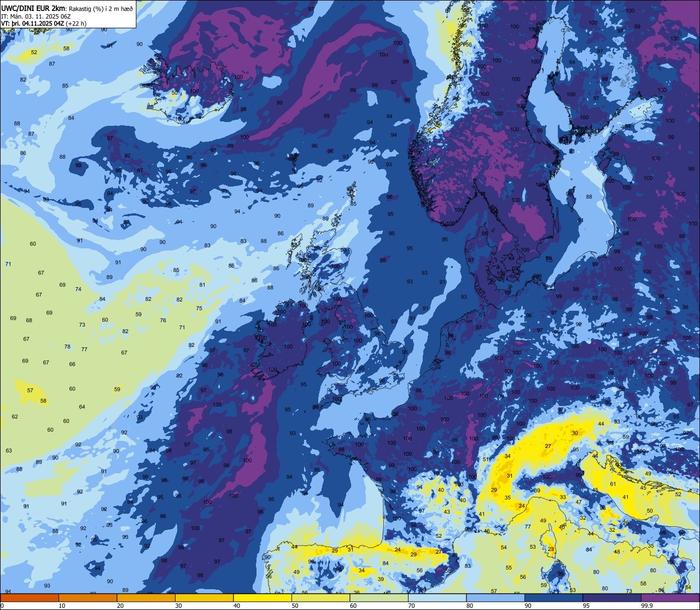Click the 20–30 legend color segment
Viewport: 700px width, 610px height.
pos(146,597)
